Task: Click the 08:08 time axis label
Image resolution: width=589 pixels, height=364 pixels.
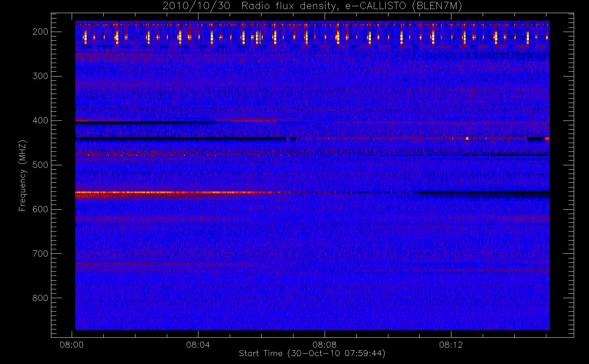Action: (x=324, y=345)
